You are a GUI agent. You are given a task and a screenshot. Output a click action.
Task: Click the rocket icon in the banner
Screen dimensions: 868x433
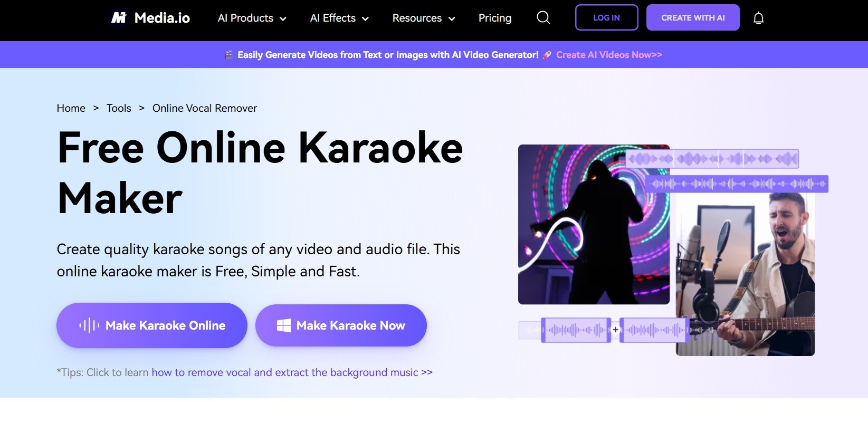pos(547,55)
